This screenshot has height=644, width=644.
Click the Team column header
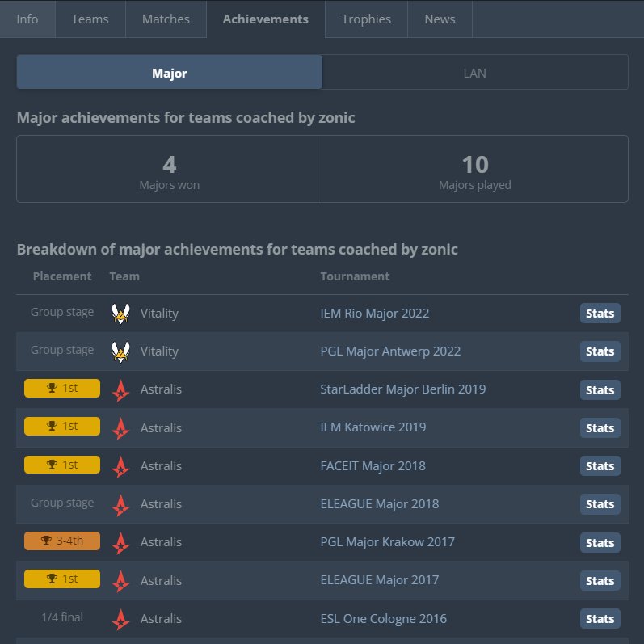click(x=124, y=276)
